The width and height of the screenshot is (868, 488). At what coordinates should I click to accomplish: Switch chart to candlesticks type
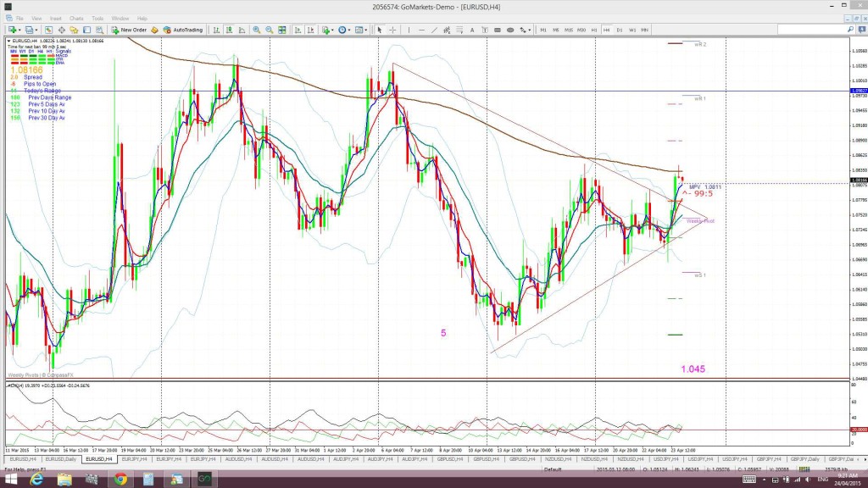[x=229, y=30]
